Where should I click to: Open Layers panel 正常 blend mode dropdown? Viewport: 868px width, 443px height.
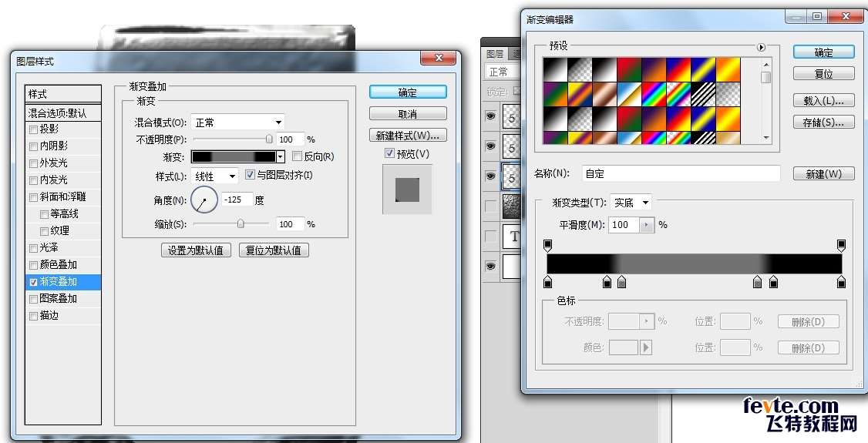(503, 72)
